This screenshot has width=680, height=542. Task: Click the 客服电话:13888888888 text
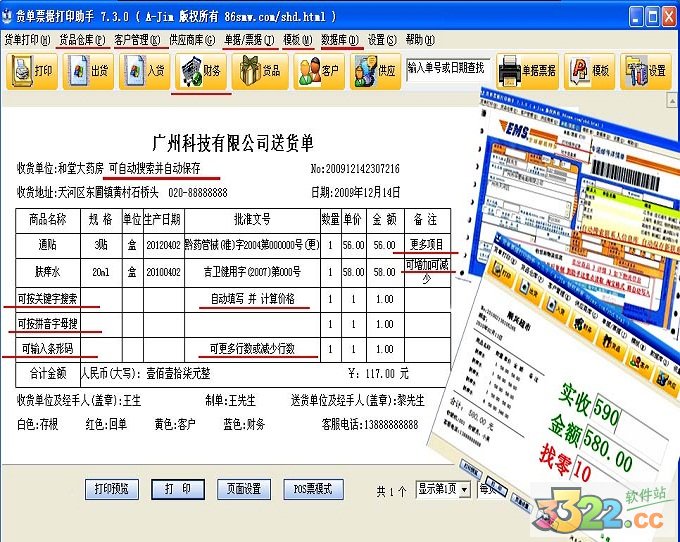tap(370, 424)
